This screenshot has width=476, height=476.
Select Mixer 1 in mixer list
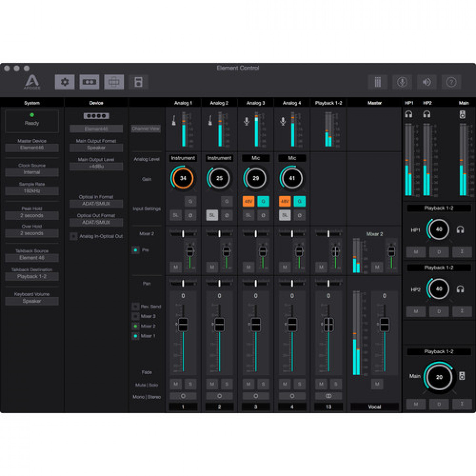pos(136,336)
